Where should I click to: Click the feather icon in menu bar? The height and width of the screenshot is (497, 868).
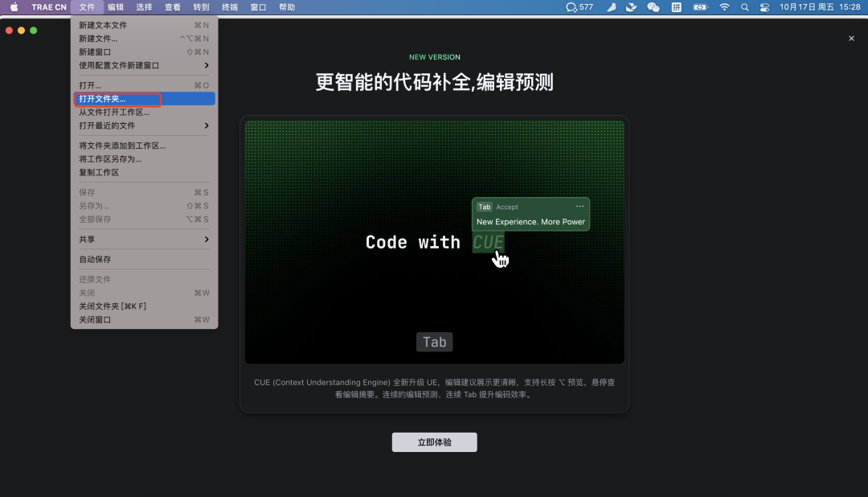(611, 7)
